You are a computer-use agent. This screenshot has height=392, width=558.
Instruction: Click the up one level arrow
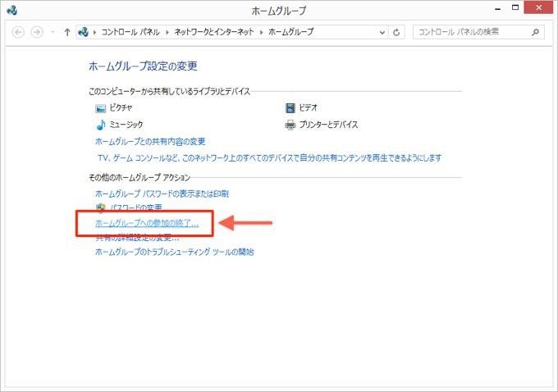[67, 33]
